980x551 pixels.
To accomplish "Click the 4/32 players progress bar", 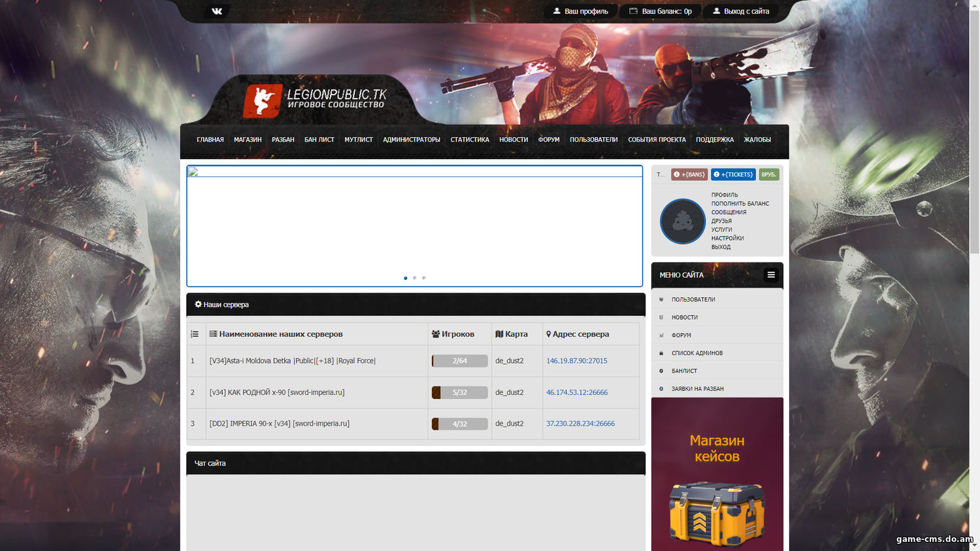I will coord(460,424).
